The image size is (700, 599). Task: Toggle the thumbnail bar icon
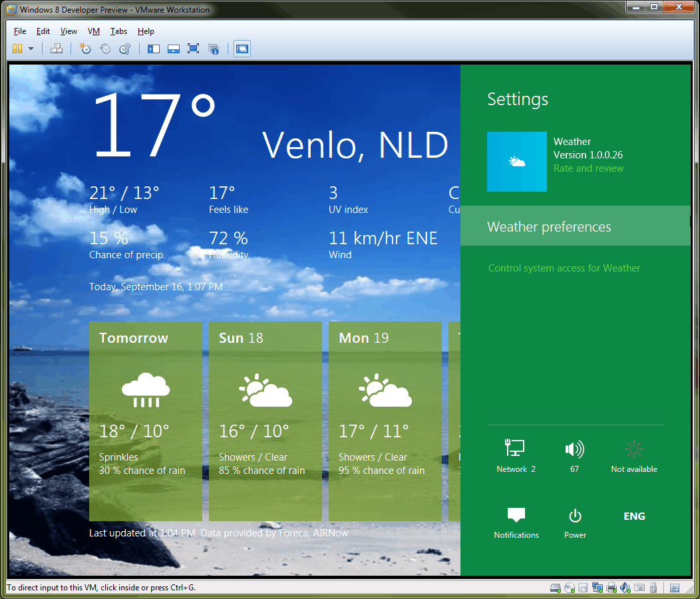pyautogui.click(x=173, y=49)
